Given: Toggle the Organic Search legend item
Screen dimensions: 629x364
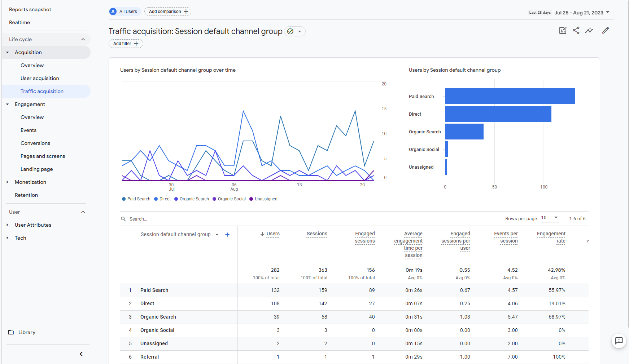Looking at the screenshot, I should pos(192,199).
